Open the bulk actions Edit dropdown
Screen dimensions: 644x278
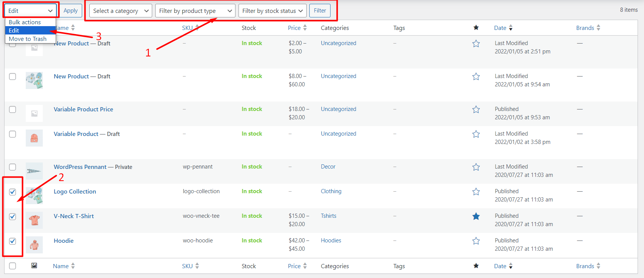click(x=30, y=11)
